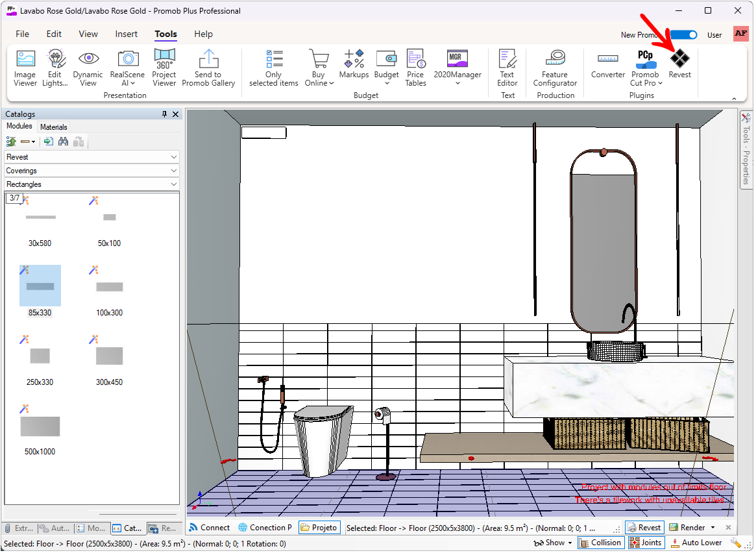Screen dimensions: 756x553
Task: Switch to the Modules tab
Action: pyautogui.click(x=19, y=127)
